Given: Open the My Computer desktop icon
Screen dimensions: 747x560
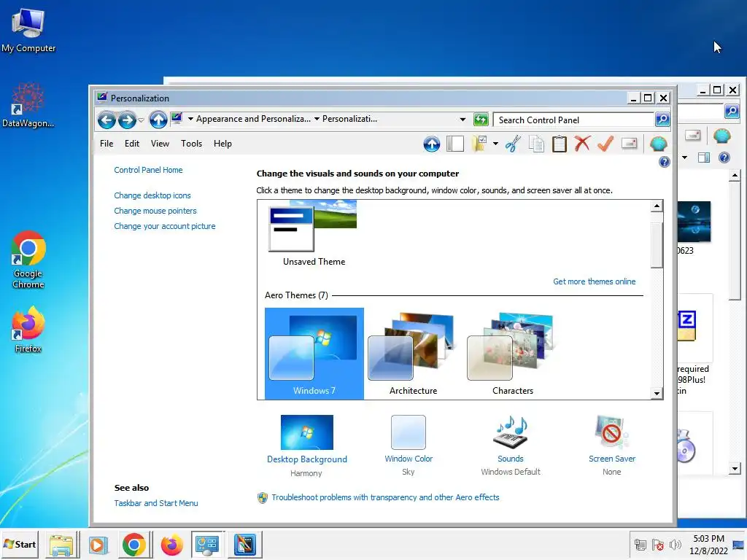Looking at the screenshot, I should click(x=28, y=31).
